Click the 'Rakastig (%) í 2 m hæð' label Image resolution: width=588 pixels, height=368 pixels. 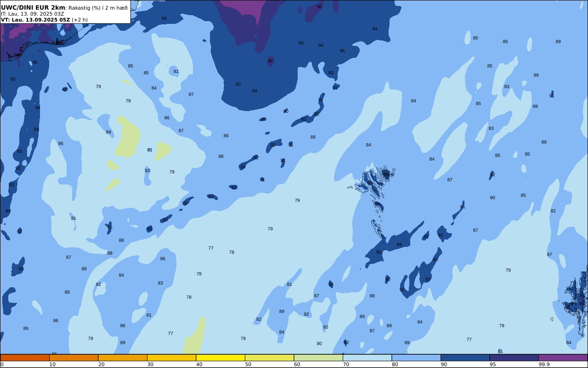tap(98, 8)
